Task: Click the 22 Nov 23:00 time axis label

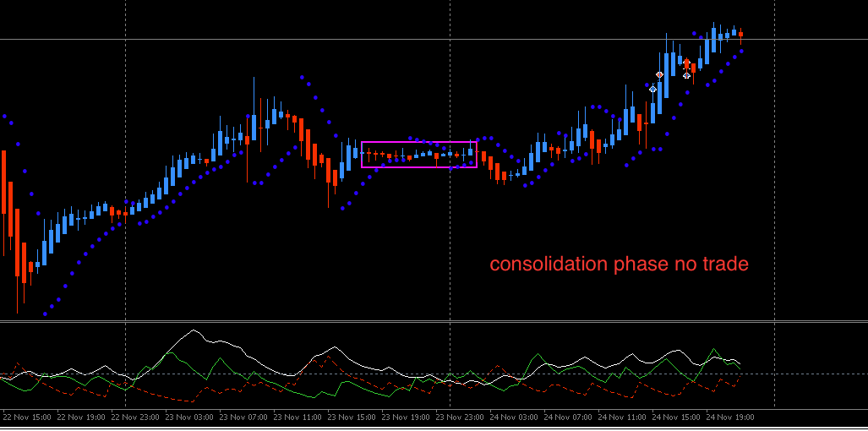Action: click(x=135, y=417)
